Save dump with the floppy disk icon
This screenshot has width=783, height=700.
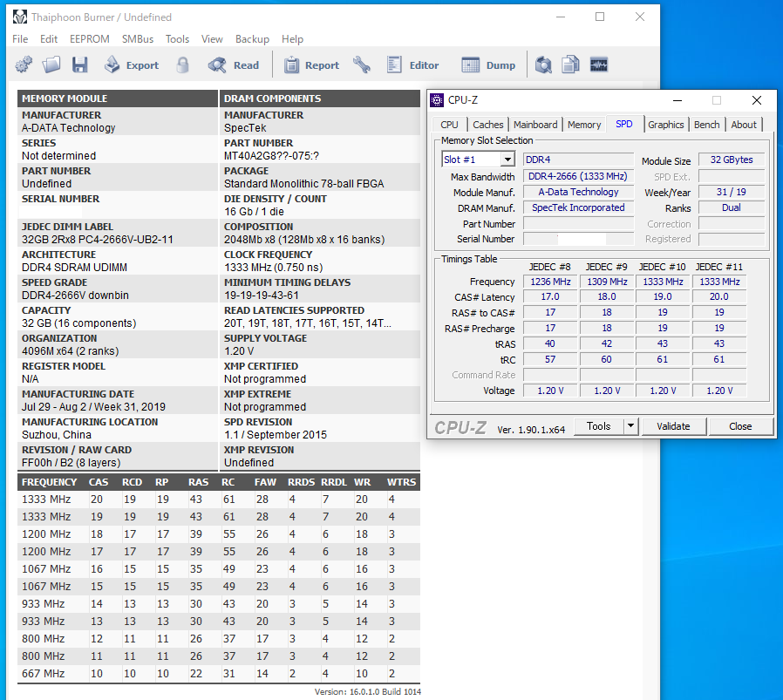80,65
